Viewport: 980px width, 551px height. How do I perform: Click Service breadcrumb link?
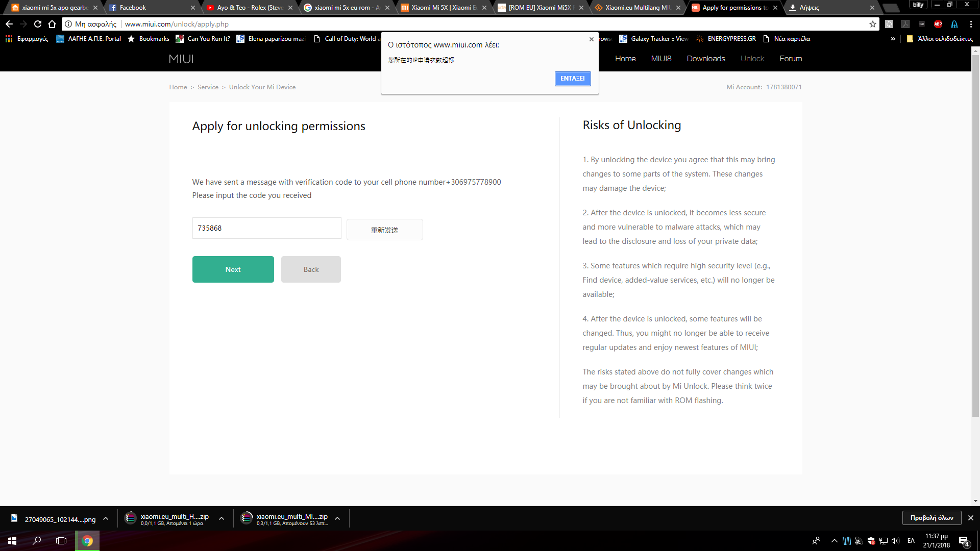point(208,87)
